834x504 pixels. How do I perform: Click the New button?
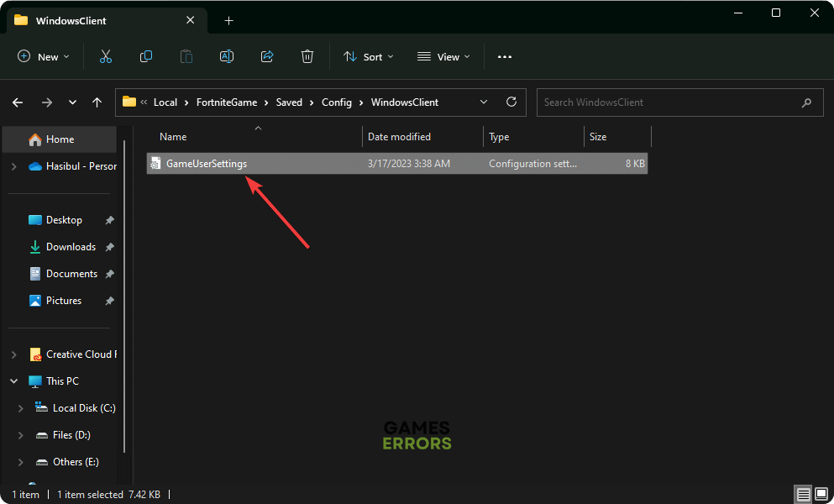(x=44, y=56)
